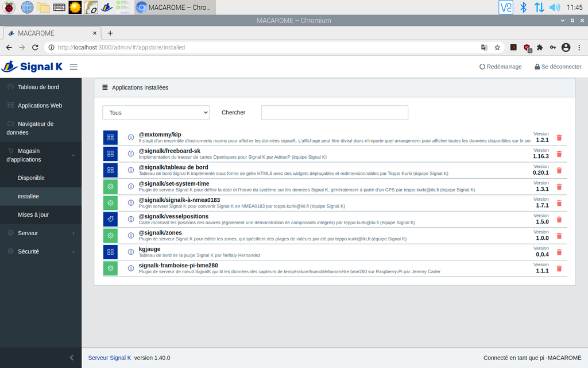Image resolution: width=588 pixels, height=368 pixels.
Task: Click green plugin gear icon of @signalk/zones
Action: point(110,235)
